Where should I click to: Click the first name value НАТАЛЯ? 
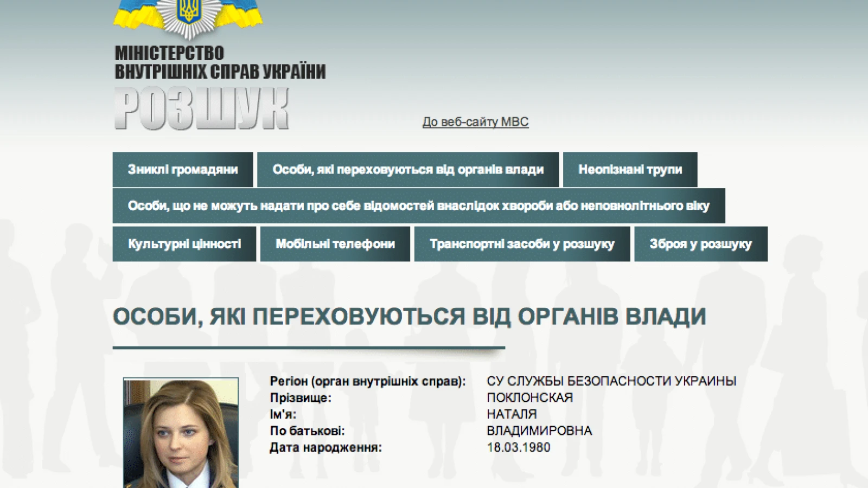(x=512, y=414)
